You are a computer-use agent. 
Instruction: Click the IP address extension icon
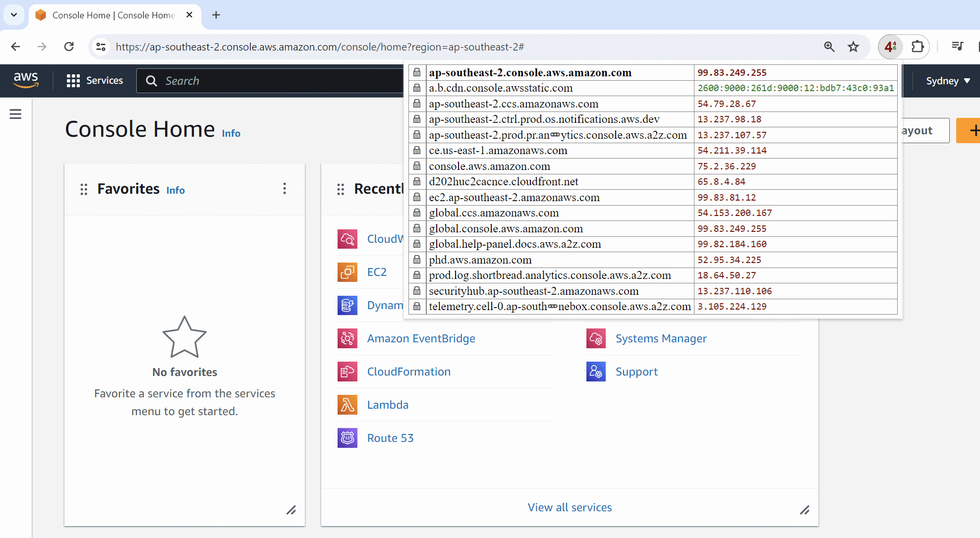point(891,47)
